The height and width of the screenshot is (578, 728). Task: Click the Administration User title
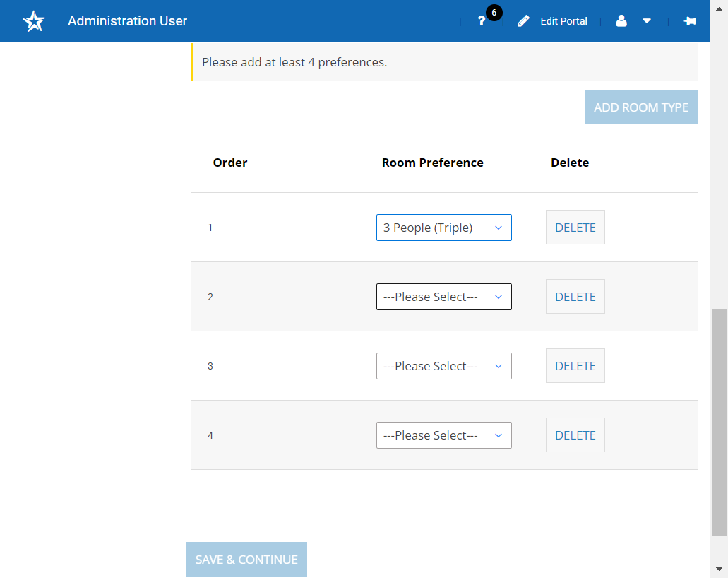pyautogui.click(x=127, y=21)
